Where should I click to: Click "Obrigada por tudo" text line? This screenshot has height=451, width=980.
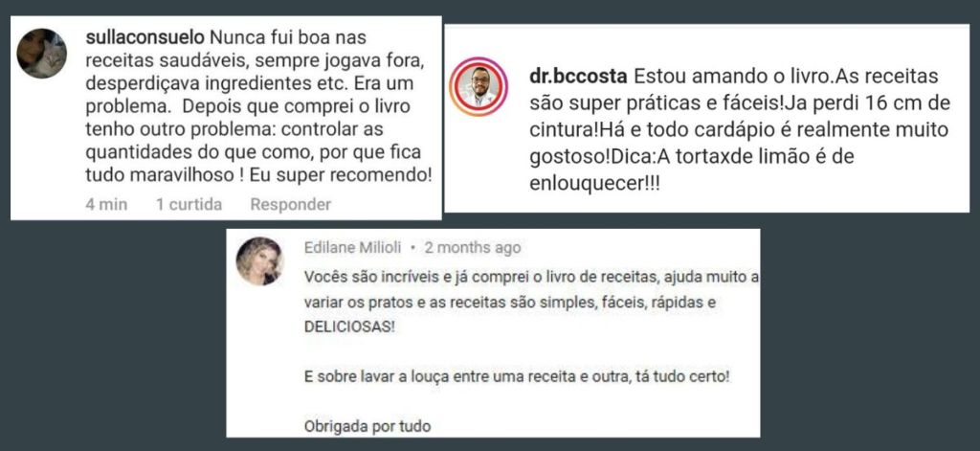pyautogui.click(x=367, y=427)
